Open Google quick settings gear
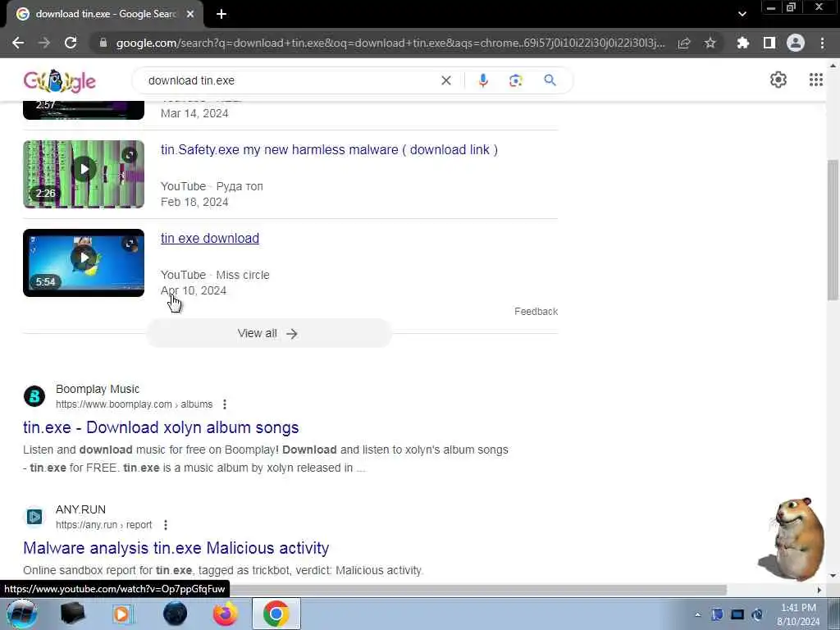The image size is (840, 630). click(778, 80)
